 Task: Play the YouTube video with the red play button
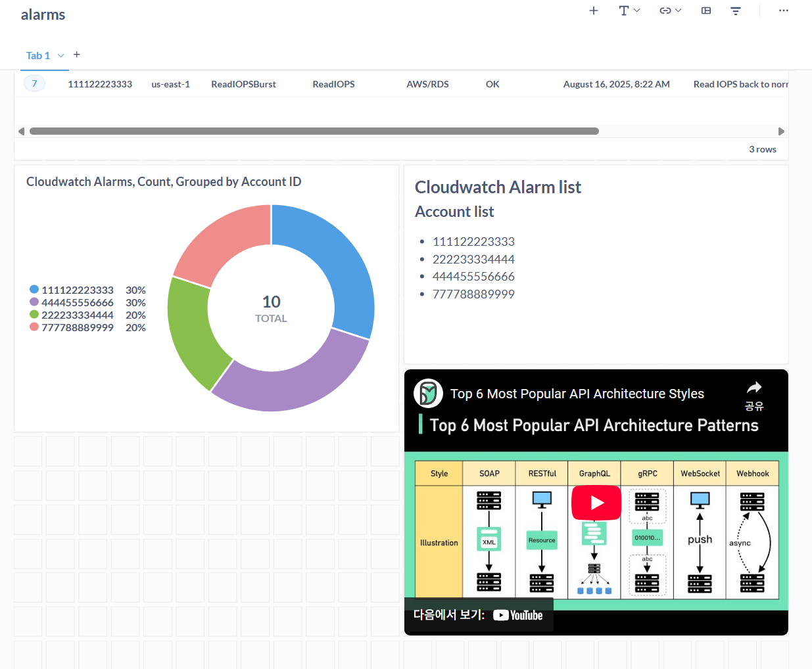596,503
